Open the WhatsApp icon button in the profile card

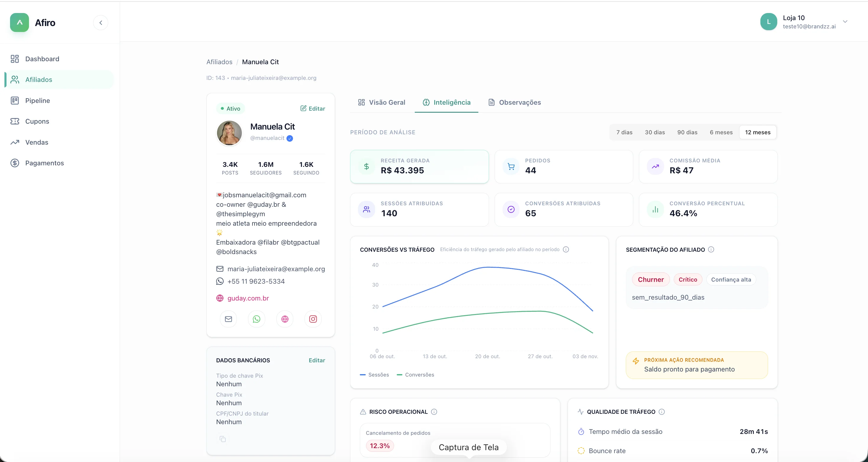tap(256, 319)
